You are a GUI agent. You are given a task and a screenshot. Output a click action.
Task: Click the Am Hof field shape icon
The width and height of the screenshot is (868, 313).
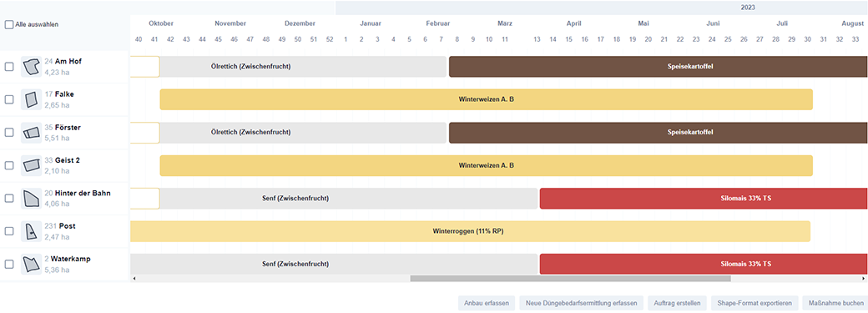[31, 67]
